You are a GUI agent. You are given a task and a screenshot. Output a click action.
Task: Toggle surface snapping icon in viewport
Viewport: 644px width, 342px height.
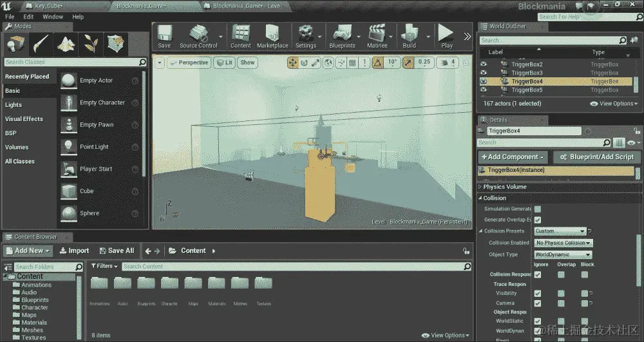pyautogui.click(x=341, y=62)
